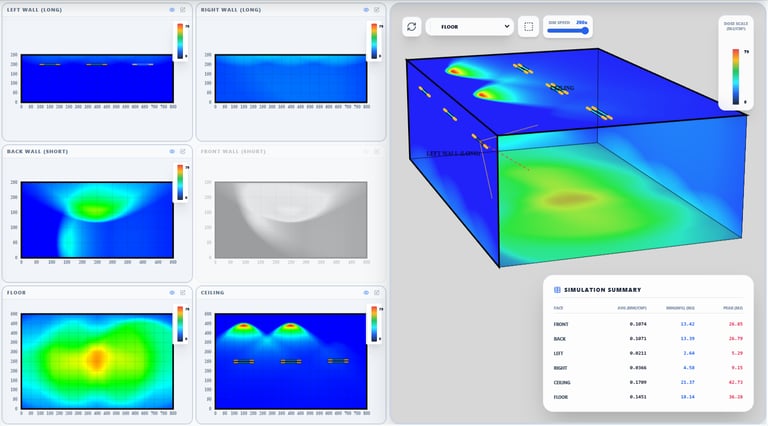Click LEFT row label in Simulation Summary
Screen dimensions: 768x426
558,353
